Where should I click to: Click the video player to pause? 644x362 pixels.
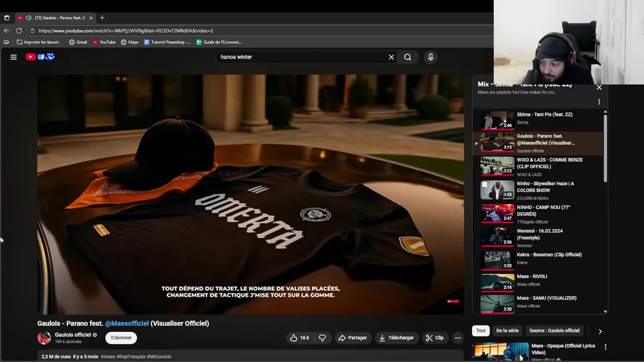(x=251, y=195)
